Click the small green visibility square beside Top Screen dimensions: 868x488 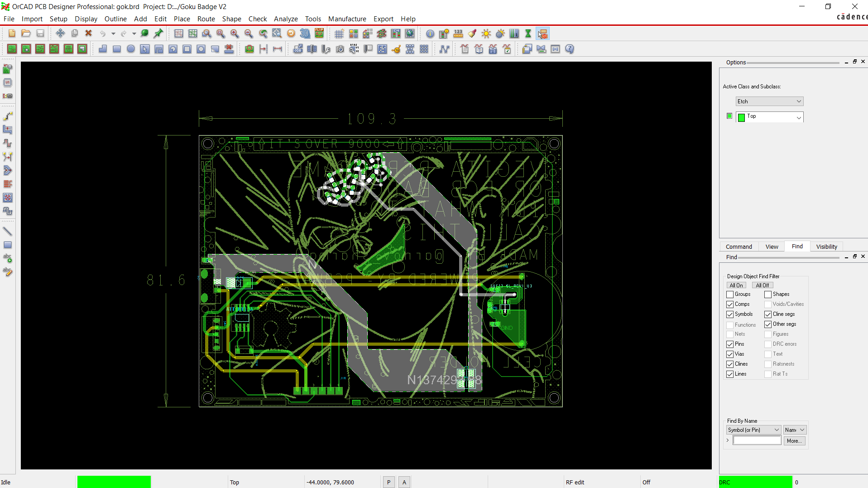[x=729, y=116]
